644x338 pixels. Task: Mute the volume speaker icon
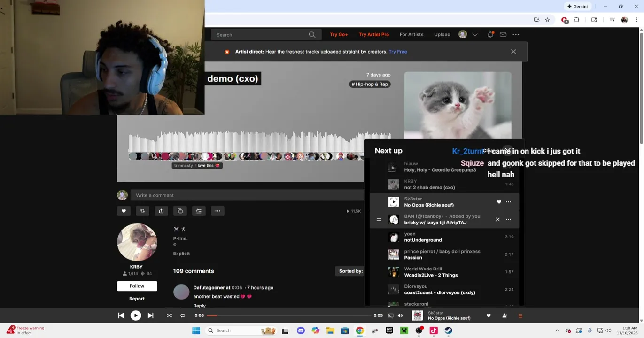(x=400, y=315)
